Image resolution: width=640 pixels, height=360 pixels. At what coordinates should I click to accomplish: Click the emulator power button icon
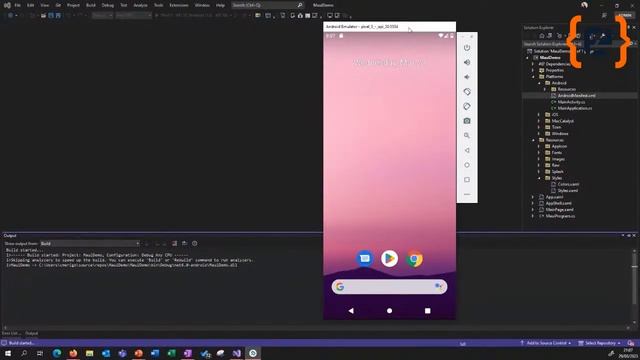[467, 48]
